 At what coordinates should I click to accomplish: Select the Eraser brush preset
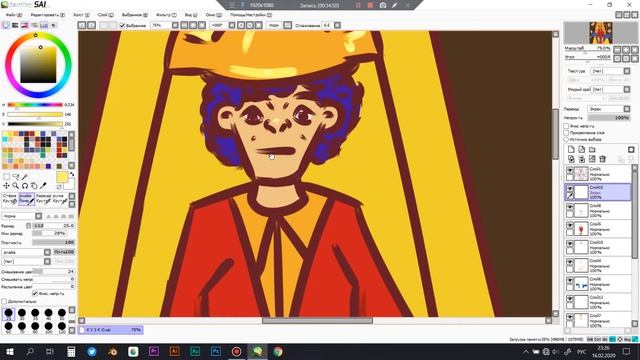pos(10,198)
